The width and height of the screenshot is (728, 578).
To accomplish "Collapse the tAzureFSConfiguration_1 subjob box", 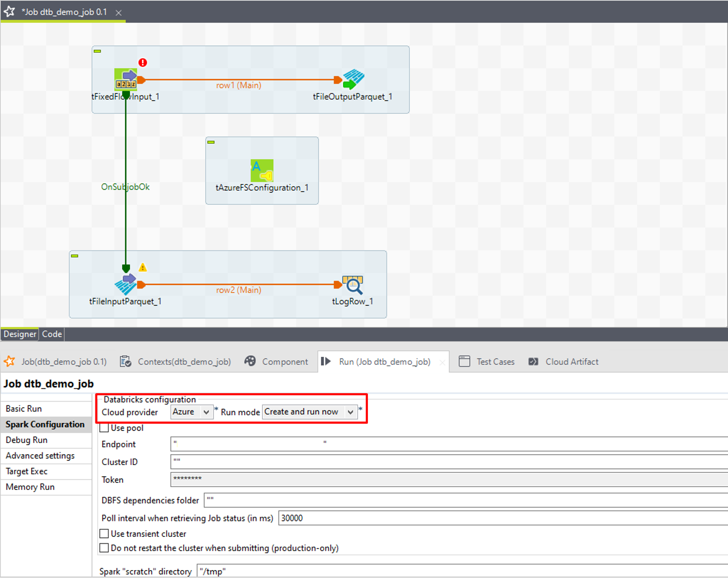I will pos(211,142).
